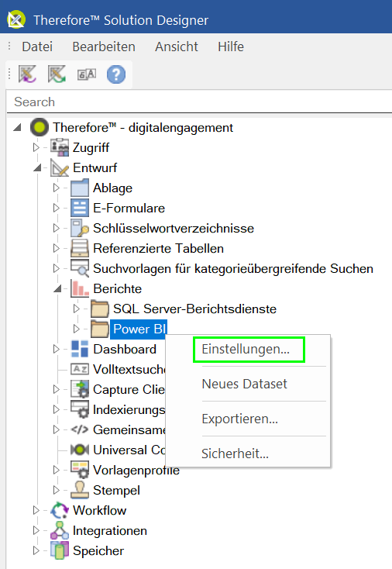Viewport: 392px width, 569px height.
Task: Click the Gemeinsame code brackets icon
Action: [80, 429]
